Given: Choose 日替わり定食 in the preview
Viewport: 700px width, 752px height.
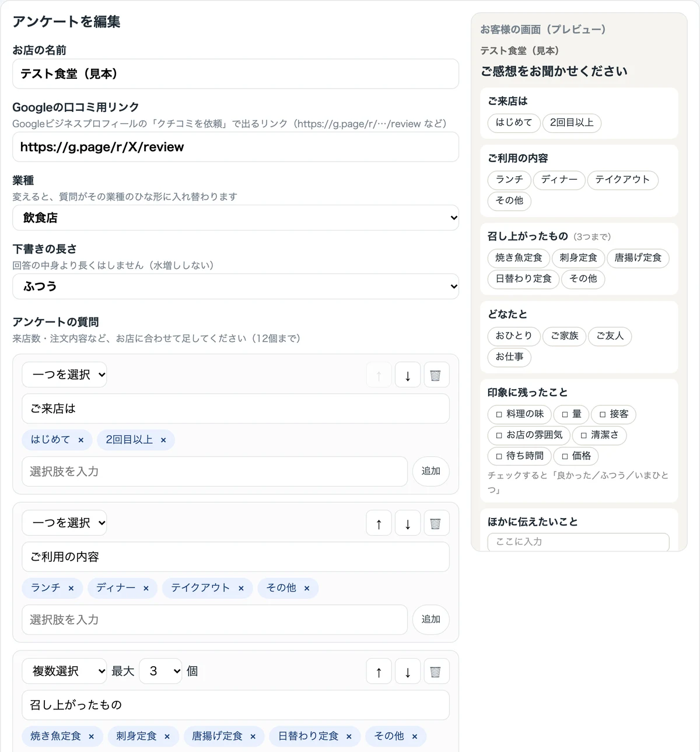Looking at the screenshot, I should [x=523, y=279].
